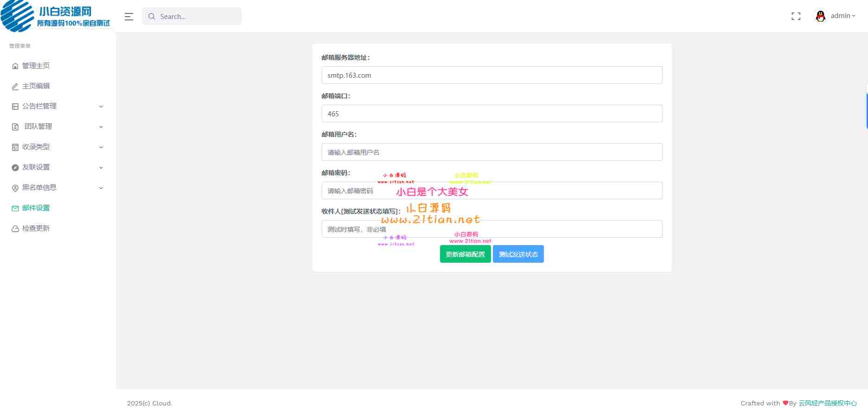
Task: Open the 邮件设置 menu item
Action: point(37,208)
